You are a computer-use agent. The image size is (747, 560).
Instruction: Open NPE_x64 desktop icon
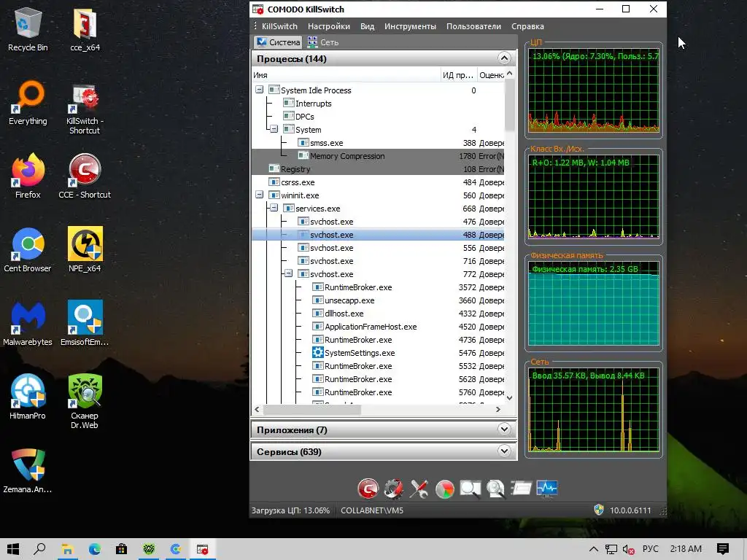click(85, 250)
